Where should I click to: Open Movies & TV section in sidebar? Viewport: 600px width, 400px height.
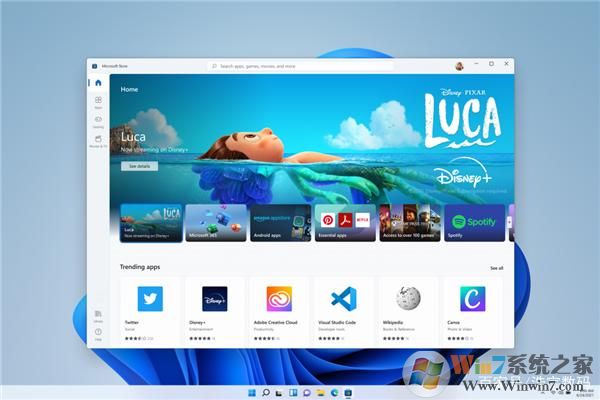[98, 141]
